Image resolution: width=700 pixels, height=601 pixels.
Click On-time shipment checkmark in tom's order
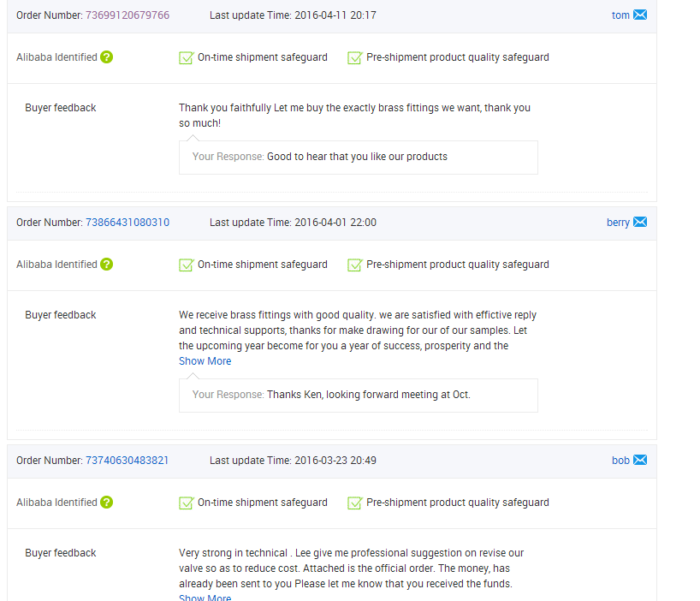click(186, 58)
